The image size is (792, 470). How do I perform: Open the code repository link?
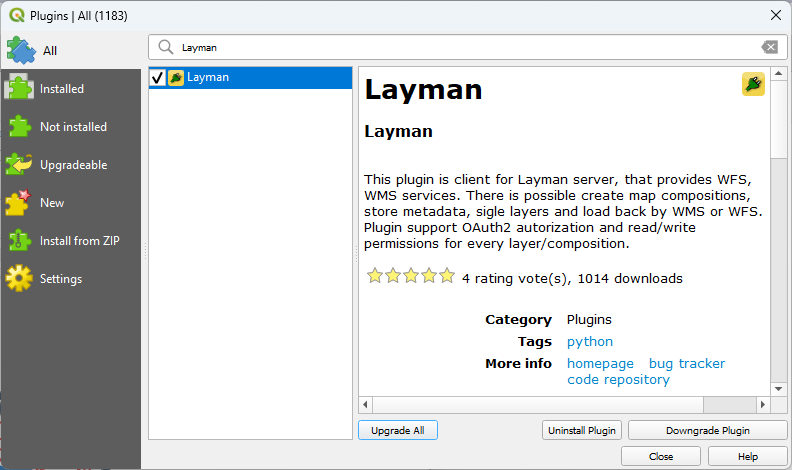point(618,380)
